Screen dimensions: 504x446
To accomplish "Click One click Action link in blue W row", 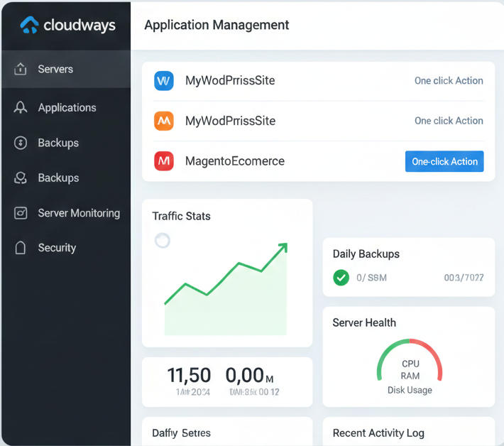I will (x=449, y=80).
